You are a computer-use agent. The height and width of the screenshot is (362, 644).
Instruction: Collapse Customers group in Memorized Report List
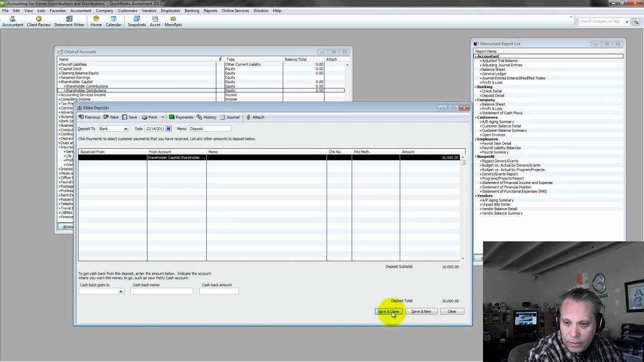tap(476, 117)
